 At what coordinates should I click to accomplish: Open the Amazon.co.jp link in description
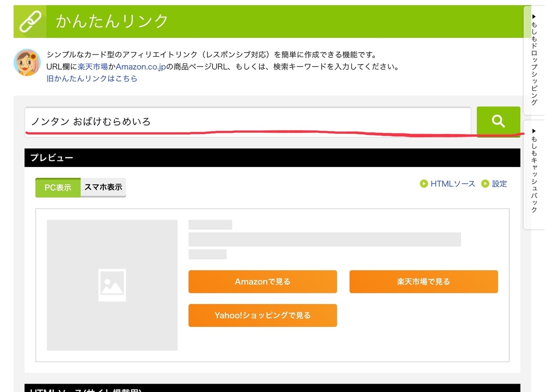point(140,66)
